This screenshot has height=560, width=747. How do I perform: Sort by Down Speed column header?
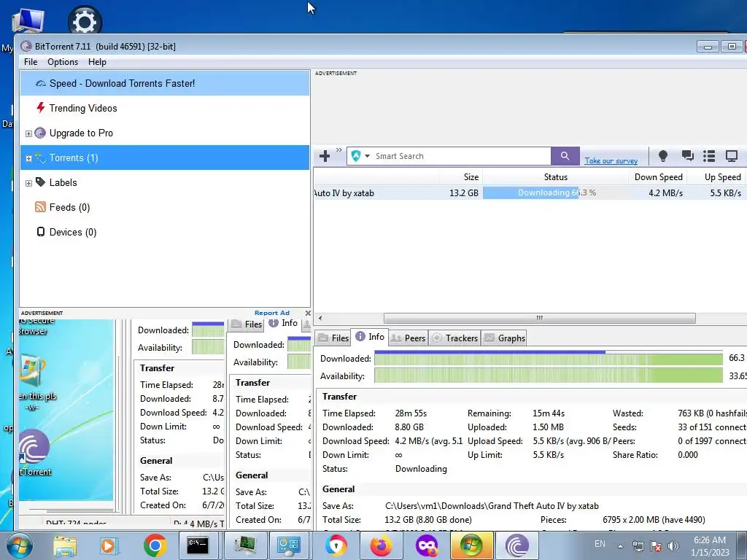[x=658, y=176]
